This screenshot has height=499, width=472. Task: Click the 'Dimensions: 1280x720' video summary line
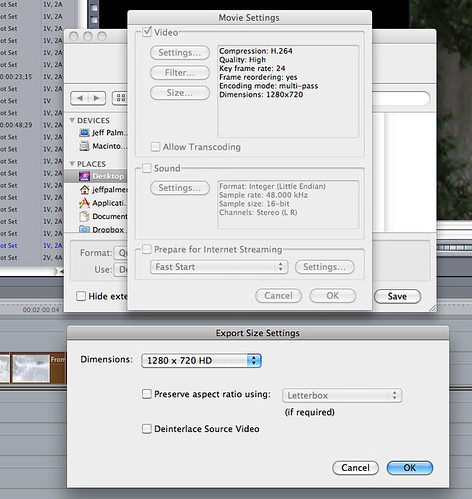point(261,95)
